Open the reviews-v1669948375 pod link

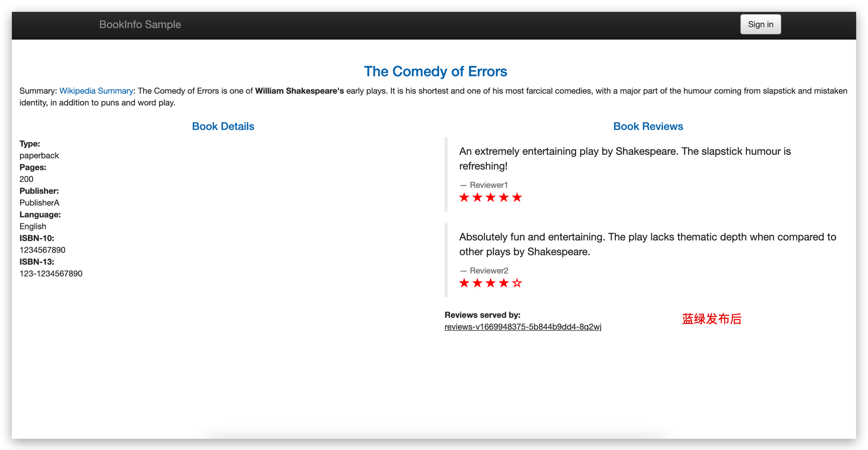pyautogui.click(x=523, y=327)
